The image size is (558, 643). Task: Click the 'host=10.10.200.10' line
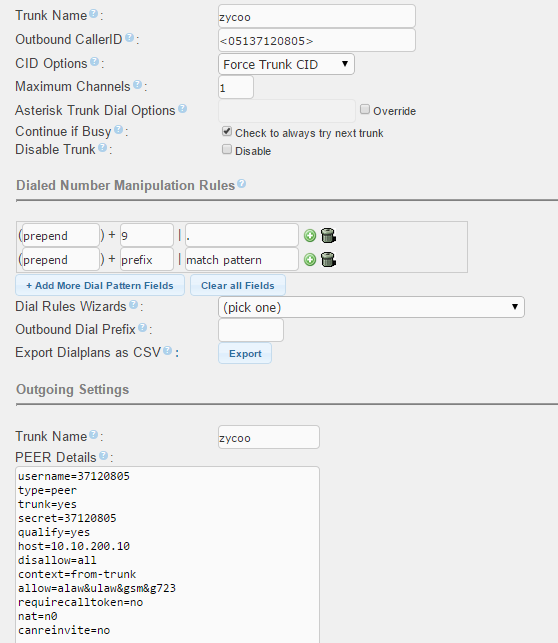[74, 546]
